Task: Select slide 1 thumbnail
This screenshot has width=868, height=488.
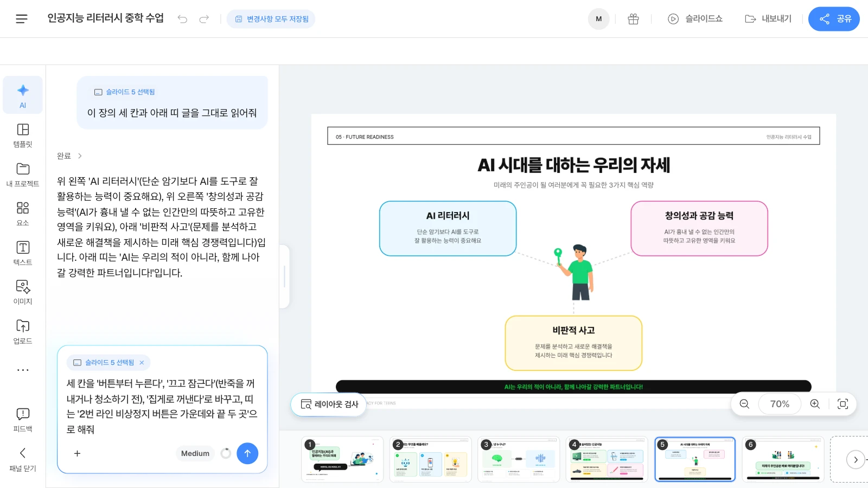Action: click(342, 459)
